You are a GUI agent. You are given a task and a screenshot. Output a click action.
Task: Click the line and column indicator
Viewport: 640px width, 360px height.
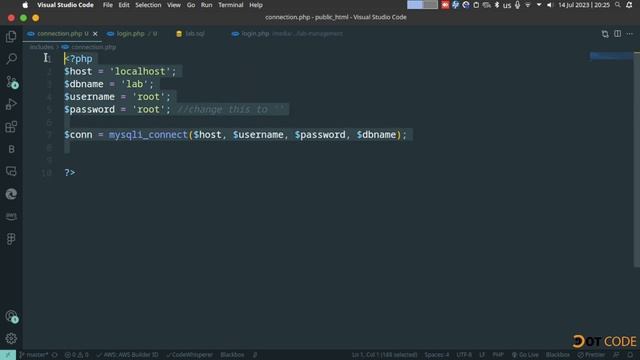(384, 355)
